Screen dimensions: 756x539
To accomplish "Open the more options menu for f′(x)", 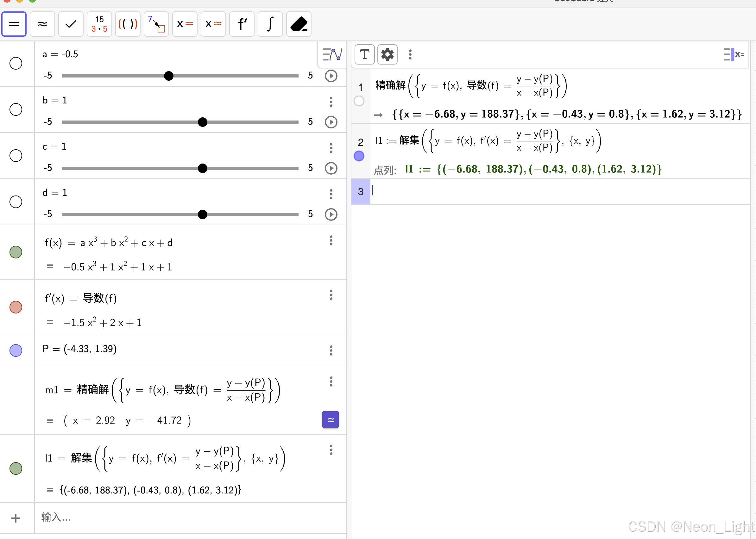I will pos(331,295).
